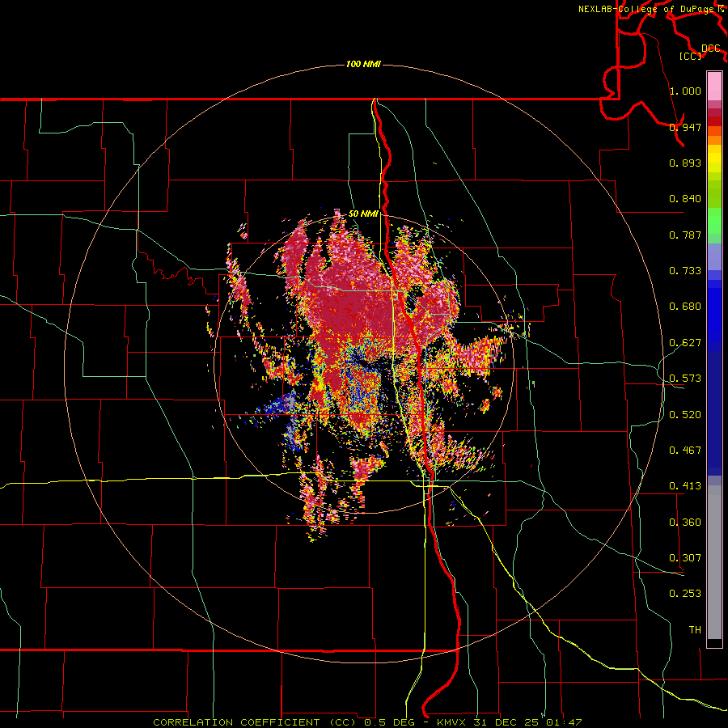
Task: Click the 0.787 scale value
Action: pyautogui.click(x=685, y=235)
